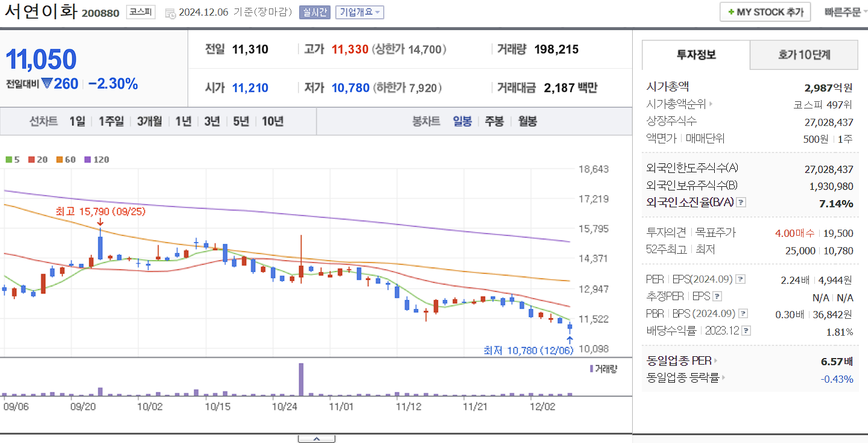Click the purple 120-day moving average swatch
The image size is (868, 443).
coord(88,160)
